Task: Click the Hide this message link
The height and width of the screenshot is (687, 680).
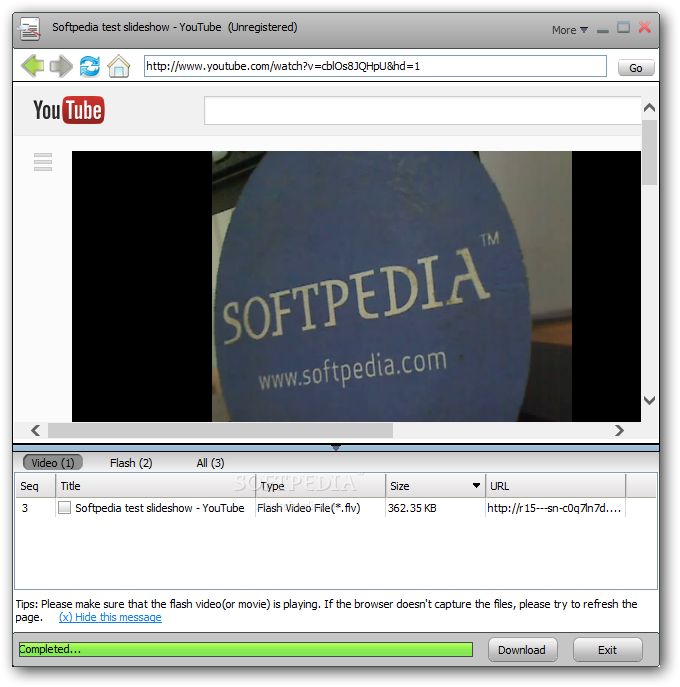Action: coord(110,617)
